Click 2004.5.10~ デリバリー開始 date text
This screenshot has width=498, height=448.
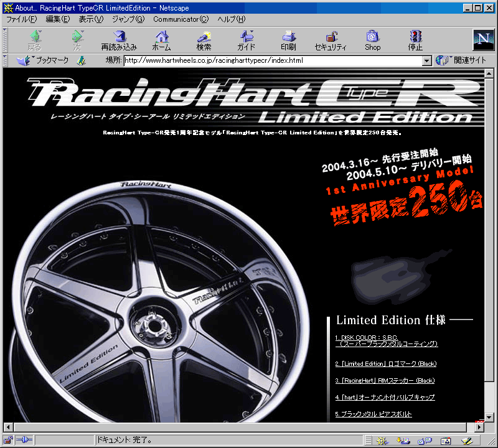coord(409,168)
